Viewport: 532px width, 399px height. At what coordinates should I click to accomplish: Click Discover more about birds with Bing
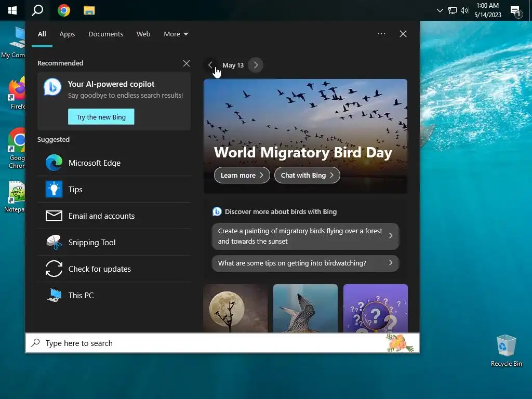(281, 212)
